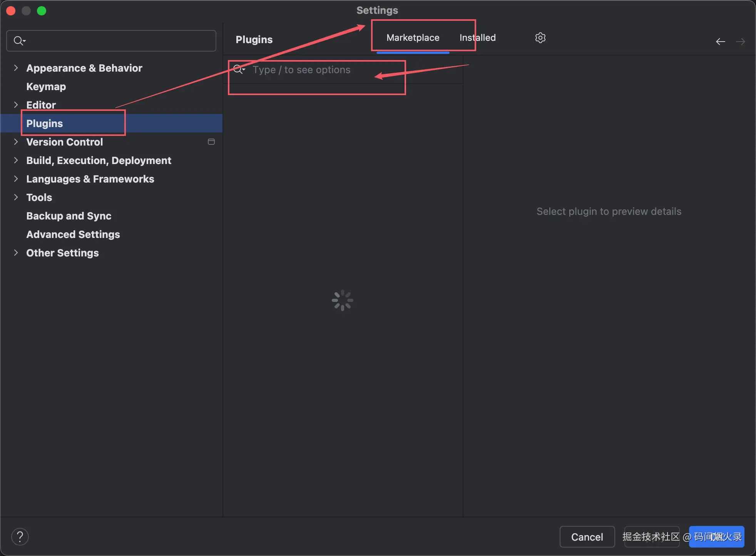Open the help question mark button
756x556 pixels.
pyautogui.click(x=20, y=536)
